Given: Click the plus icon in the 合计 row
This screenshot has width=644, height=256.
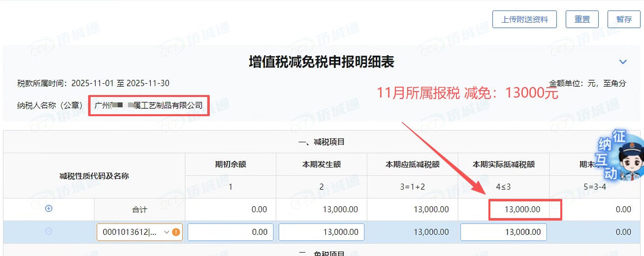Looking at the screenshot, I should tap(49, 208).
